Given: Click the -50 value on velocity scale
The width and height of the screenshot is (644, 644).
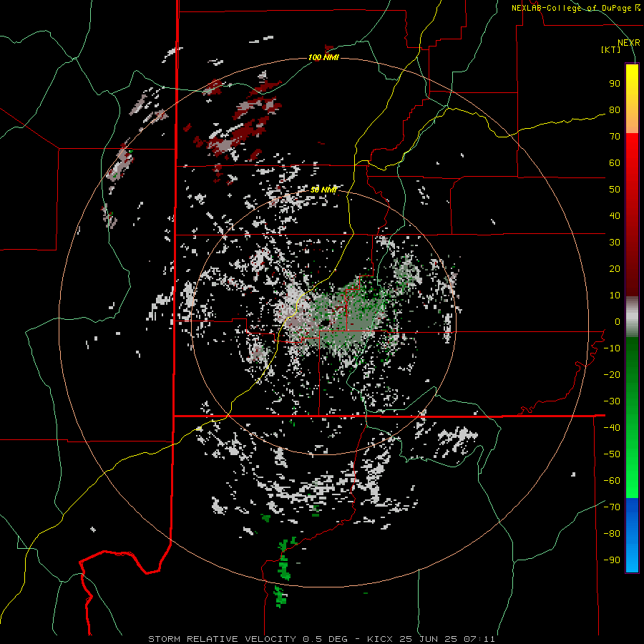Looking at the screenshot, I should (x=612, y=454).
